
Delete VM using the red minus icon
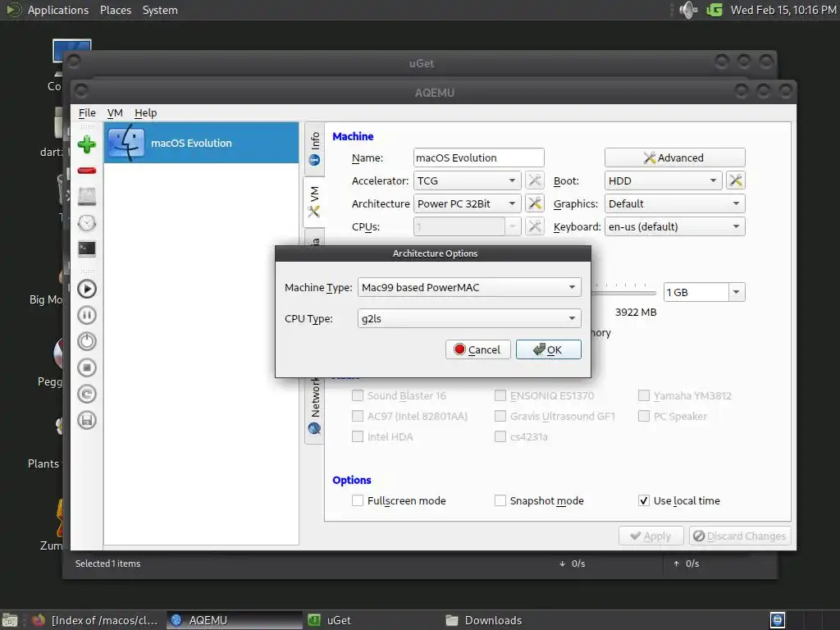(x=87, y=171)
